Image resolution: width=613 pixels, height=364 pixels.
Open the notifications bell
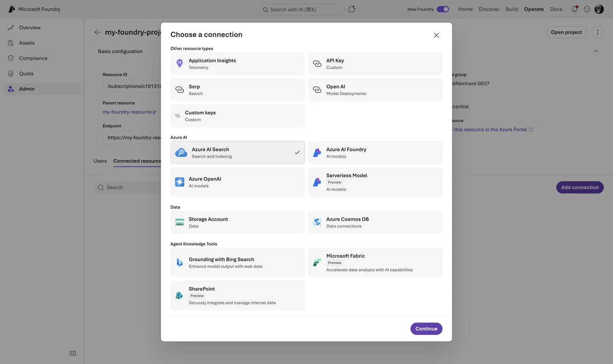575,9
